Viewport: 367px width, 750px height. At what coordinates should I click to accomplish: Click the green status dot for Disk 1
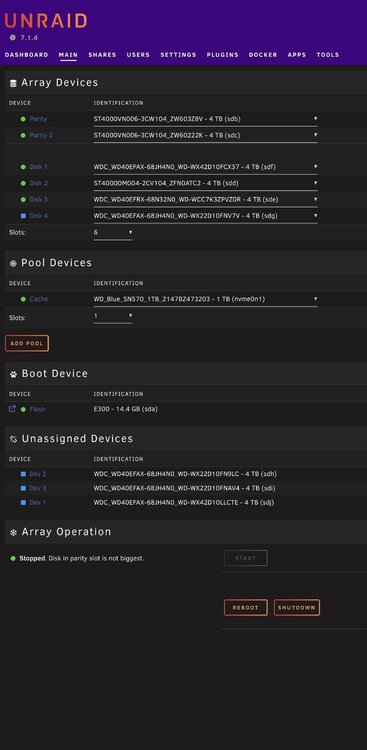[x=23, y=167]
